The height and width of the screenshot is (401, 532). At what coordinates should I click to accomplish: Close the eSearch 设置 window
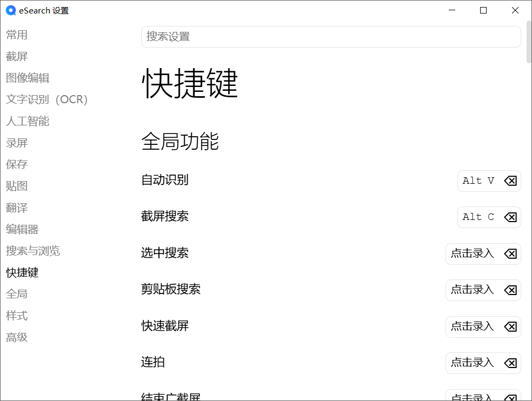pyautogui.click(x=515, y=10)
